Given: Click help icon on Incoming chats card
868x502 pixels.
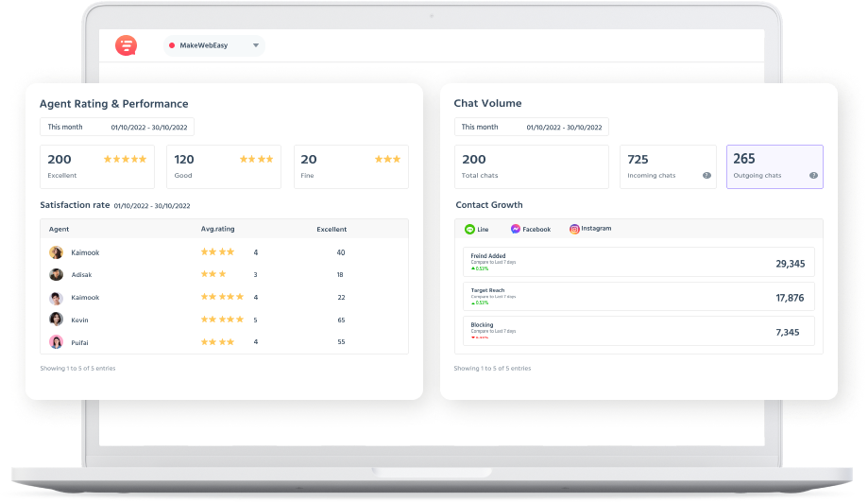Looking at the screenshot, I should point(706,176).
